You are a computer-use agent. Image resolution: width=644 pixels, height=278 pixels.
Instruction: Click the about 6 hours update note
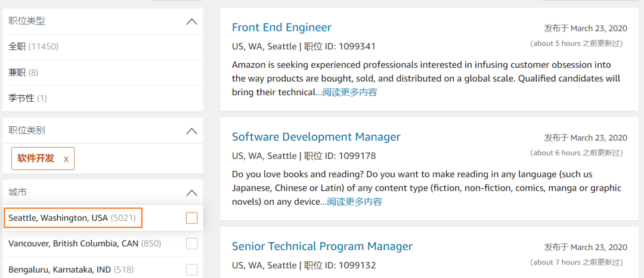576,153
